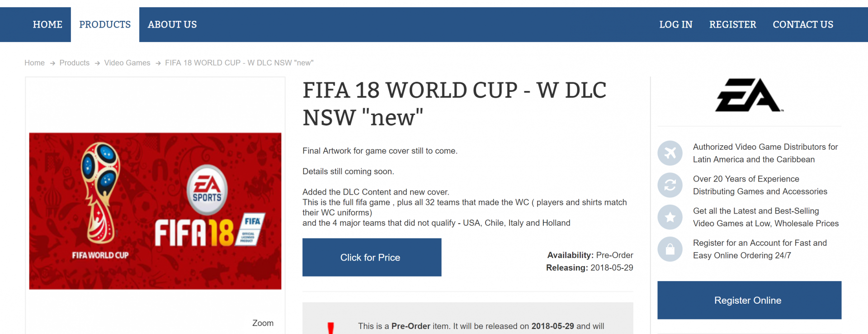Click the Click for Price button

(372, 258)
